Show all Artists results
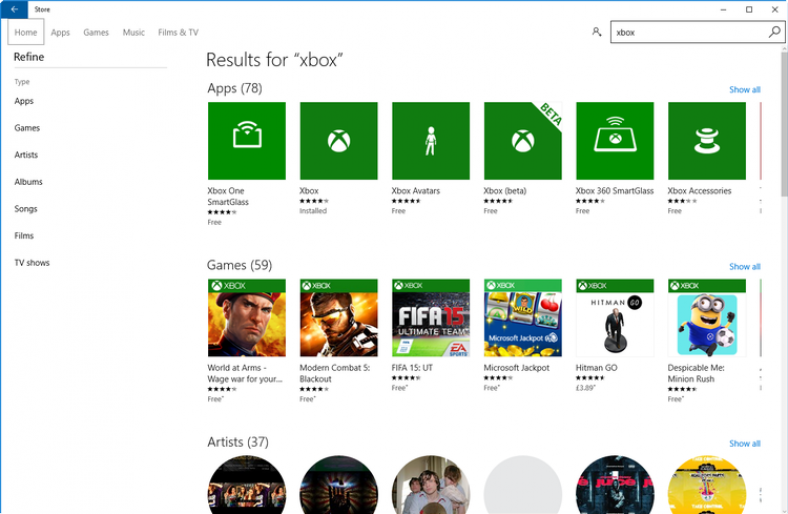The image size is (788, 514). coord(744,443)
